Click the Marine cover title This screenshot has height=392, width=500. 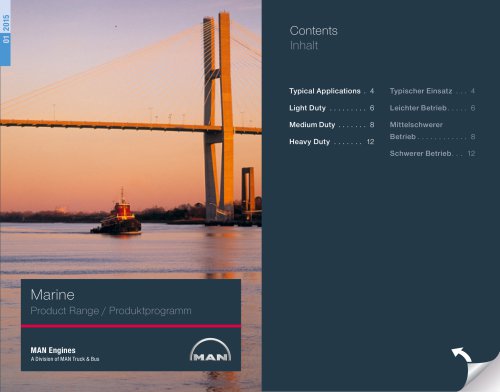click(x=52, y=295)
